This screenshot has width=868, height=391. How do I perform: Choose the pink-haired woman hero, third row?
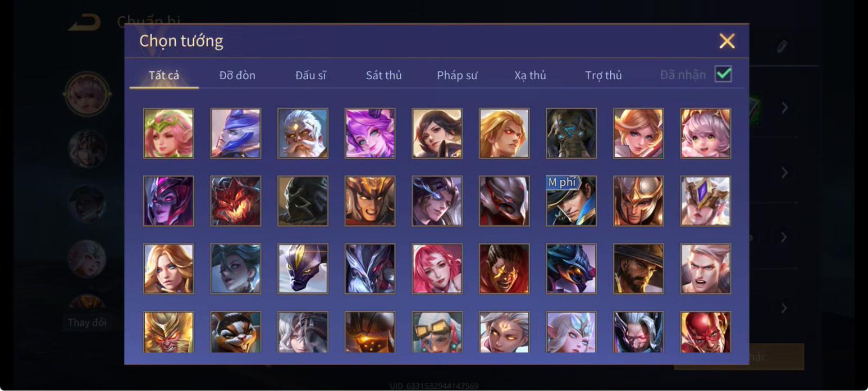(x=437, y=268)
